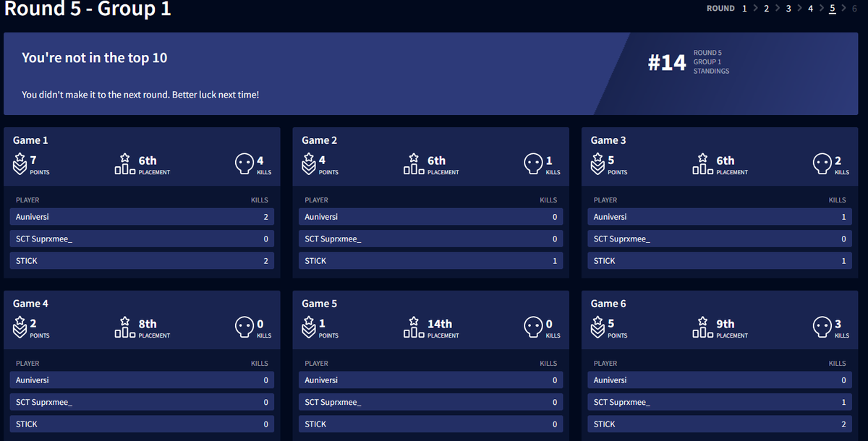
Task: Select Auniversi row in Game 5
Action: click(x=431, y=380)
